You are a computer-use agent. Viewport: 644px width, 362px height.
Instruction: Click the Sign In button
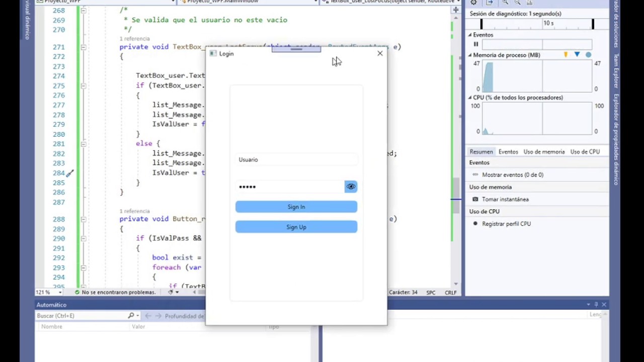point(296,207)
